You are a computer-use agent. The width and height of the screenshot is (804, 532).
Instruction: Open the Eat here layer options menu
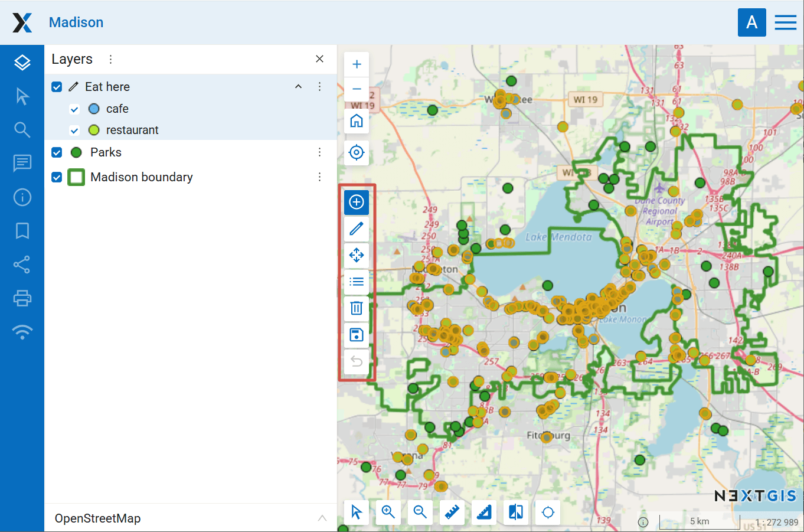coord(319,87)
